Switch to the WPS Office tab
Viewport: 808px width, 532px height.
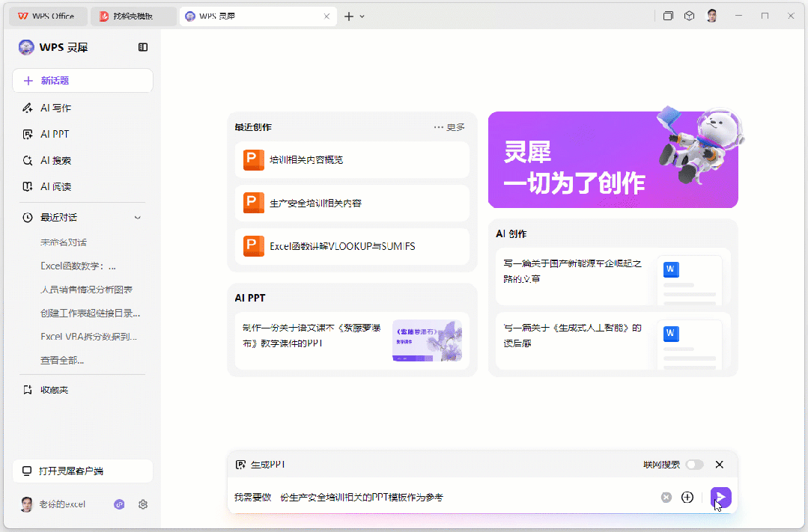click(47, 15)
